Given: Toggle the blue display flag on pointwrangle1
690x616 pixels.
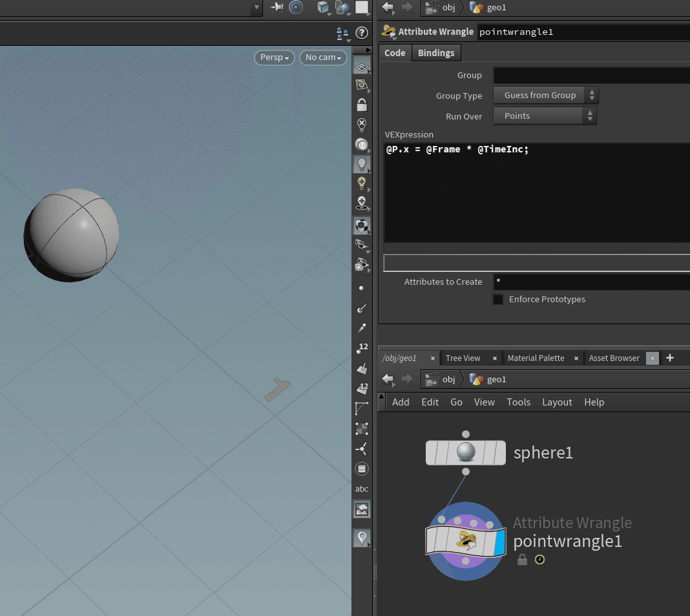Looking at the screenshot, I should click(x=498, y=541).
